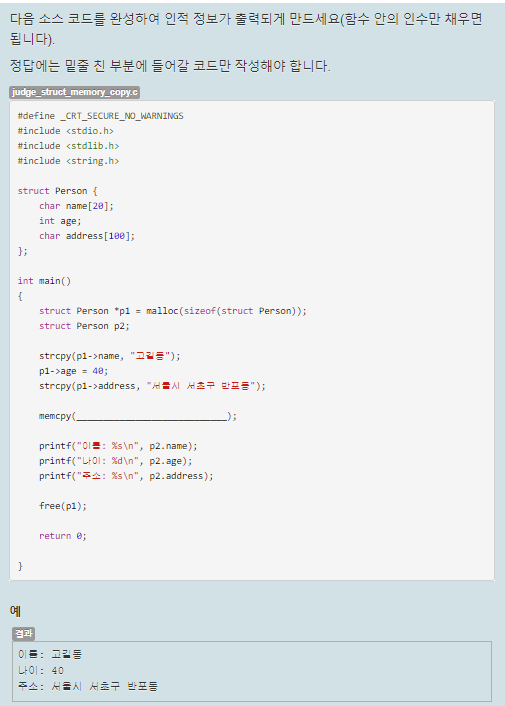Click the p1->age = 40; line

pyautogui.click(x=73, y=371)
